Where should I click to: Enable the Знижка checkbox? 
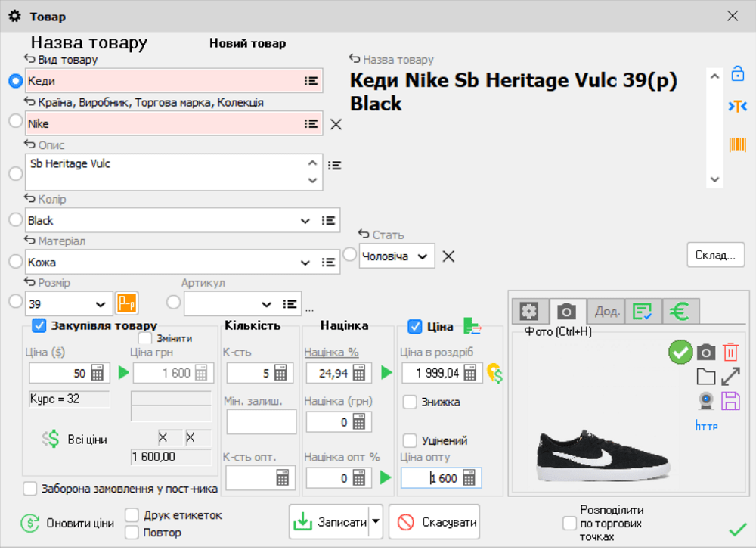click(x=410, y=402)
